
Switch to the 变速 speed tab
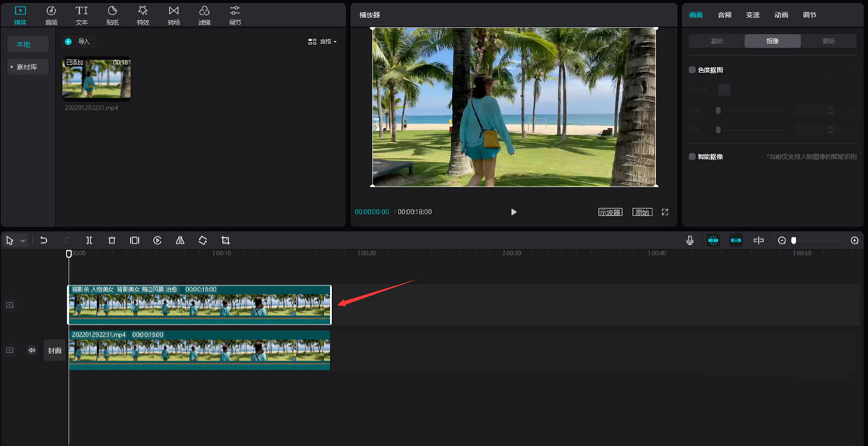pos(753,14)
